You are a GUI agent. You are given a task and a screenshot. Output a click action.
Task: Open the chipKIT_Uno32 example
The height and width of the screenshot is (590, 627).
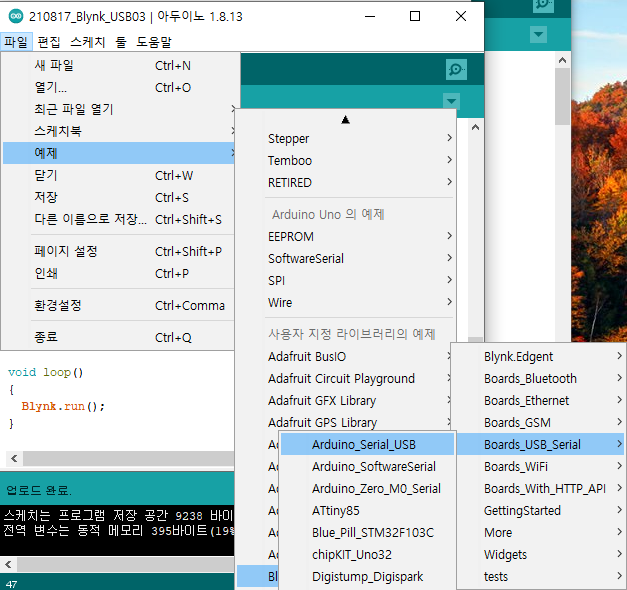tap(367, 554)
